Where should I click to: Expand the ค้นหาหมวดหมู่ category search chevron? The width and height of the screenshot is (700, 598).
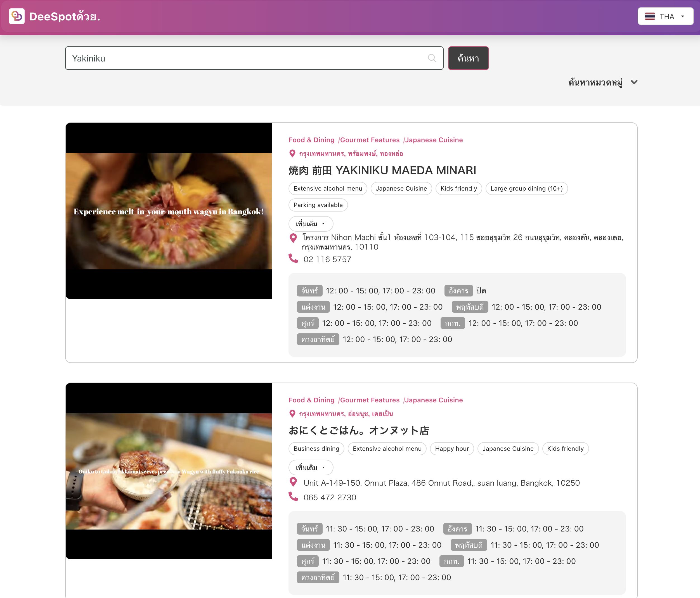click(x=634, y=82)
